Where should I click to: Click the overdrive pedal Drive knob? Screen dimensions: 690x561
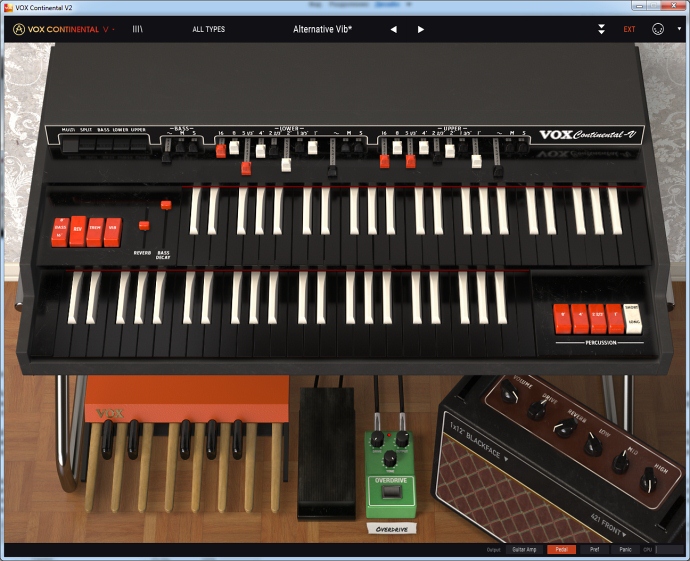[377, 440]
